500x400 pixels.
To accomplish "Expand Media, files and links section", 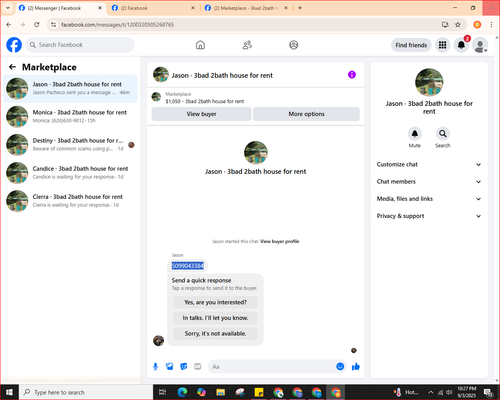I will (429, 199).
